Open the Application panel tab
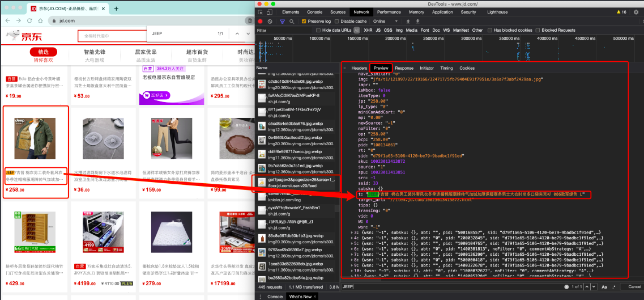 point(442,12)
